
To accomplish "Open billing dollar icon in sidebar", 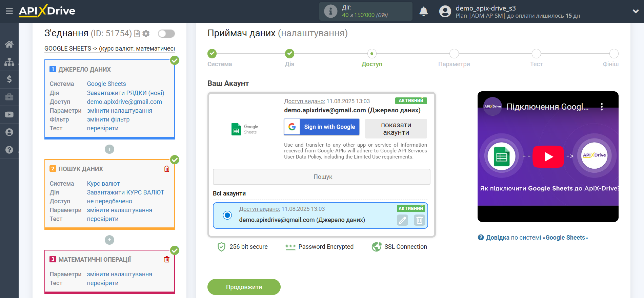I will [9, 79].
